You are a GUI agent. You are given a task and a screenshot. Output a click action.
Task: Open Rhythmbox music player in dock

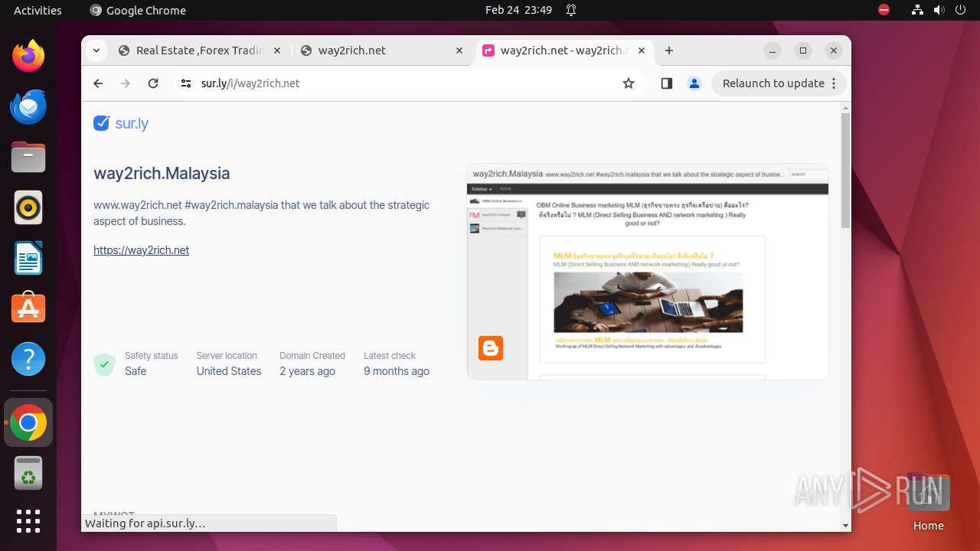(28, 207)
